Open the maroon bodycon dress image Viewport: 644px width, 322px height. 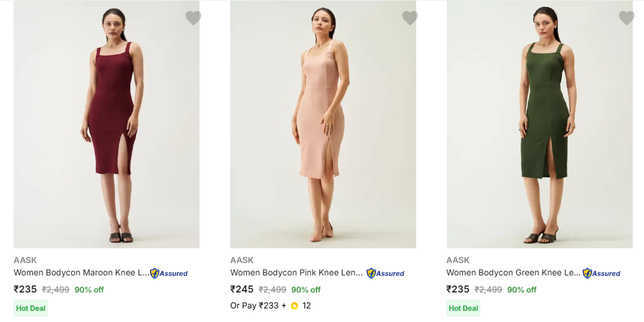[106, 124]
